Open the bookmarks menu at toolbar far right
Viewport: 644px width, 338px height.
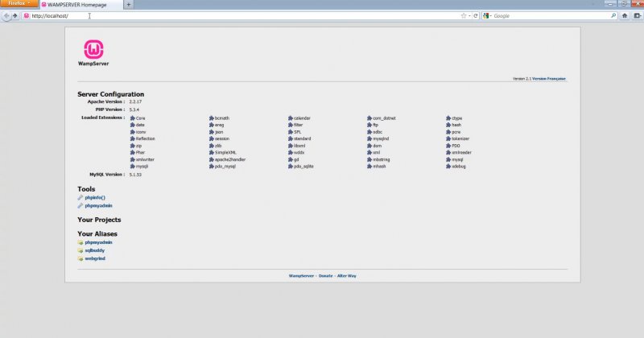point(637,15)
